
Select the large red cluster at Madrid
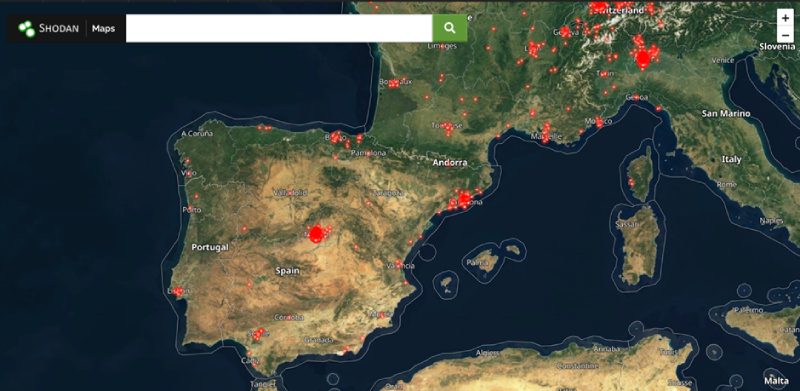(x=317, y=234)
